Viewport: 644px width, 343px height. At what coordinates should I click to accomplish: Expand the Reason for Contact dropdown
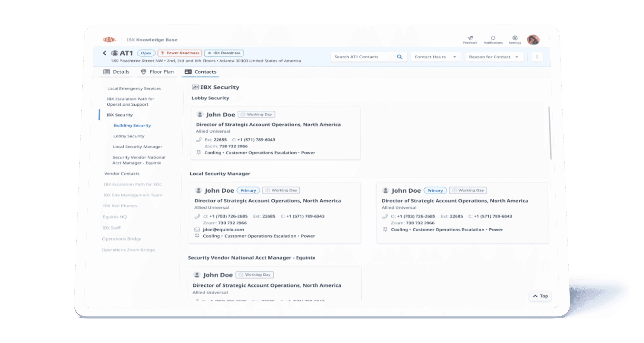pyautogui.click(x=494, y=57)
